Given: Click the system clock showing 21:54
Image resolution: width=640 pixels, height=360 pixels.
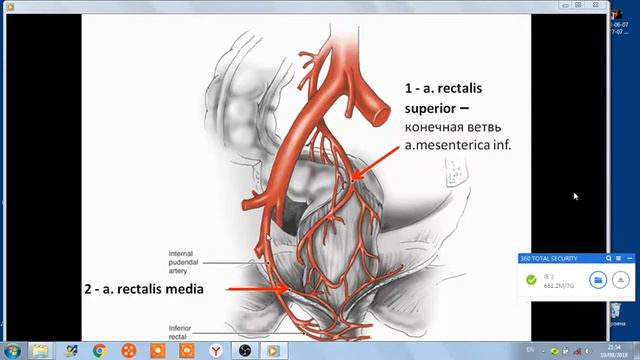Looking at the screenshot, I should tap(614, 351).
